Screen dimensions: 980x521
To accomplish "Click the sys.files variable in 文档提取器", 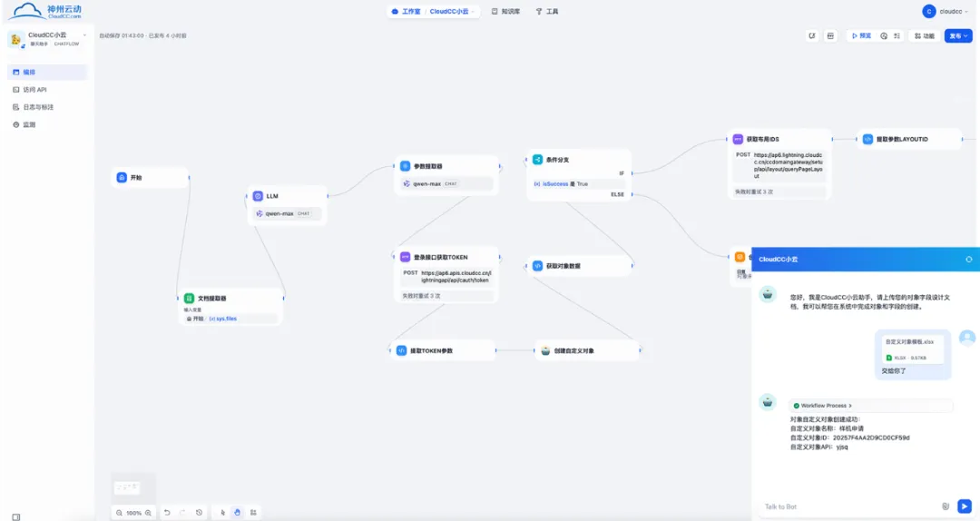I will point(223,319).
